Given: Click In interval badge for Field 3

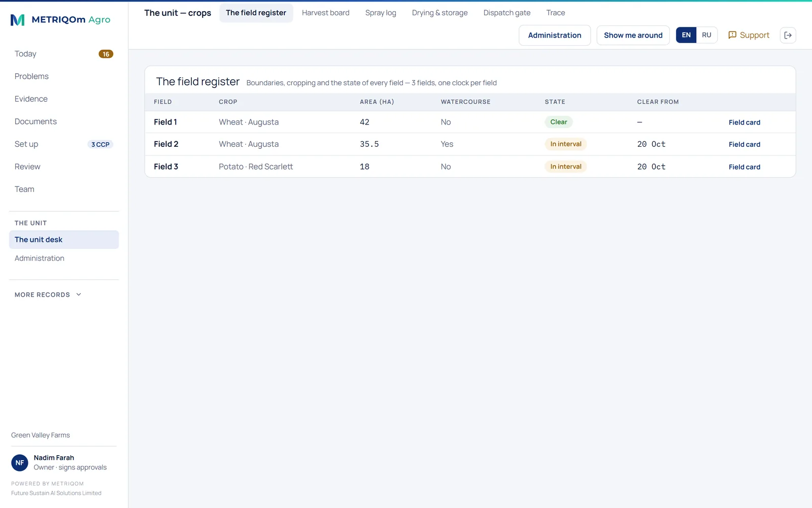Looking at the screenshot, I should tap(566, 167).
